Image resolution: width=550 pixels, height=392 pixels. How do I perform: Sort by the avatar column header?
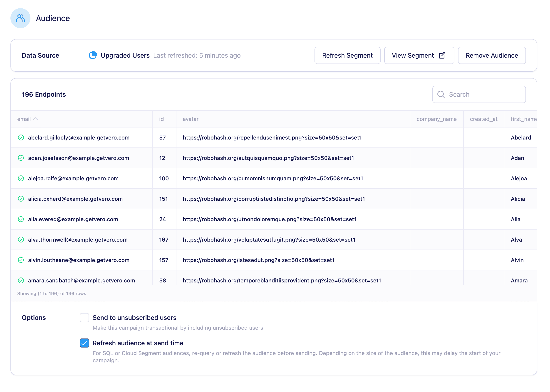click(191, 119)
